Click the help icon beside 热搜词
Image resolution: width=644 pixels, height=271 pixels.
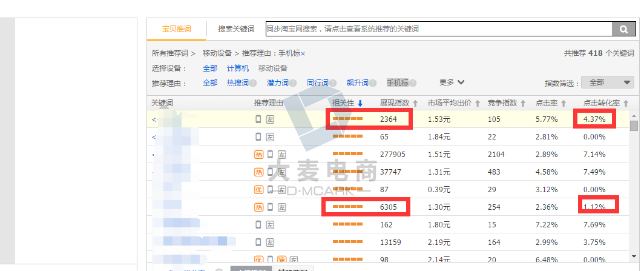click(x=253, y=83)
